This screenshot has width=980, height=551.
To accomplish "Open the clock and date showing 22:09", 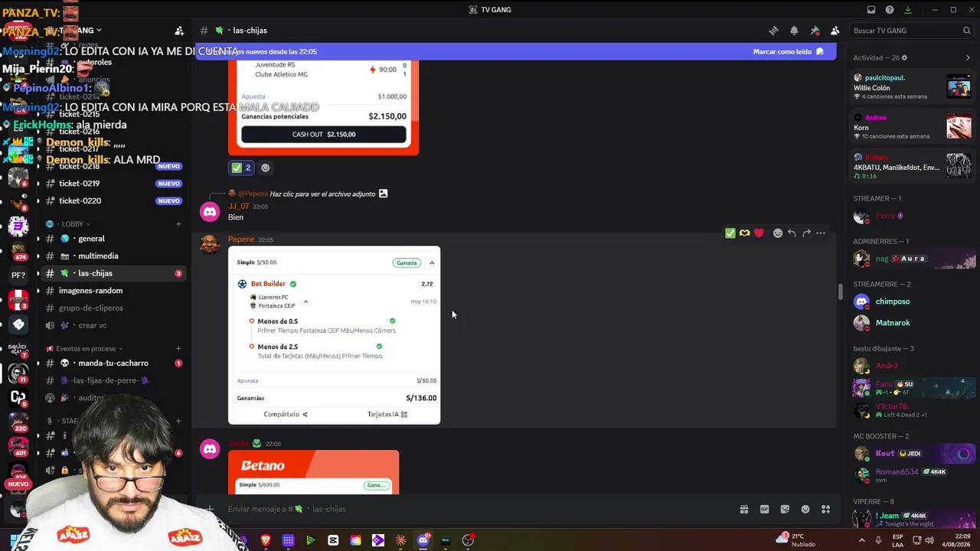I will 958,540.
